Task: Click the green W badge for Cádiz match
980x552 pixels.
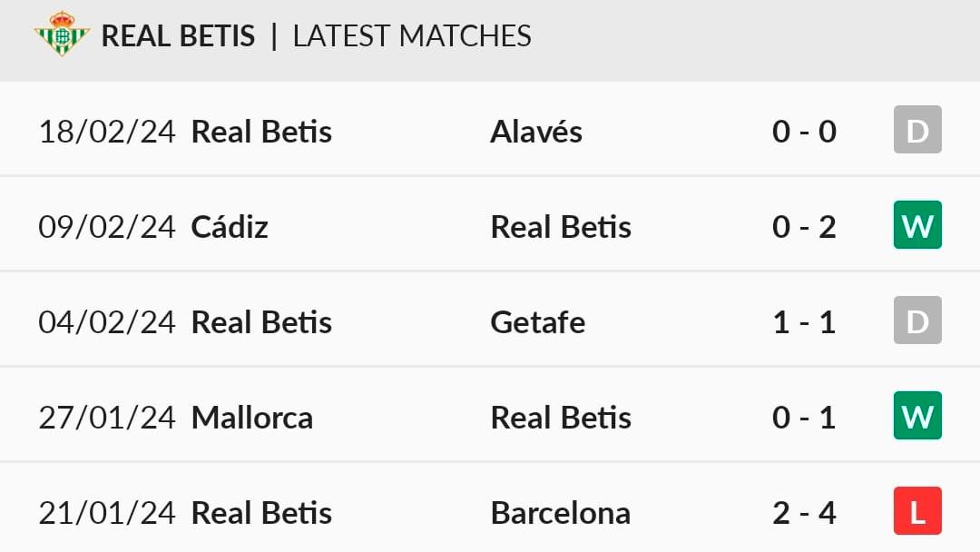Action: point(917,225)
